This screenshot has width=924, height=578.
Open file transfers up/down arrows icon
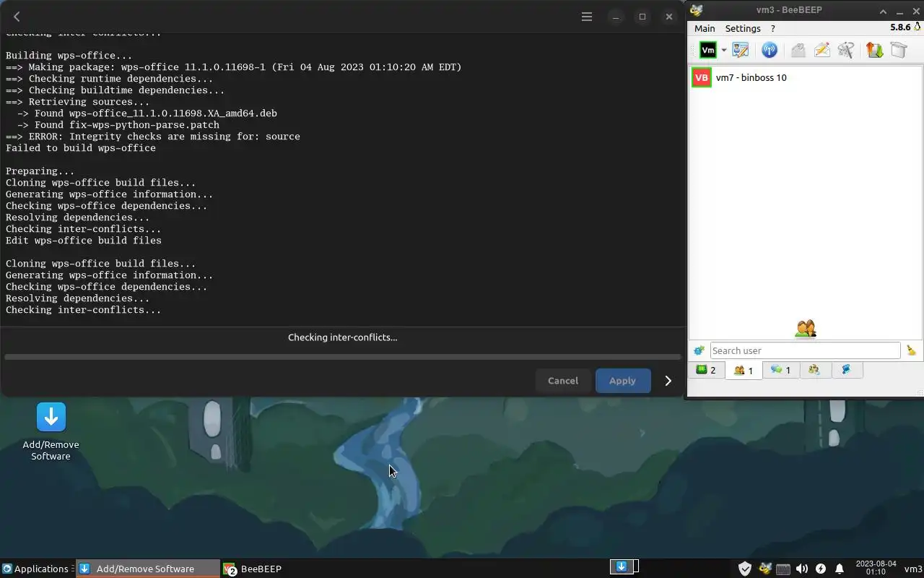[875, 50]
